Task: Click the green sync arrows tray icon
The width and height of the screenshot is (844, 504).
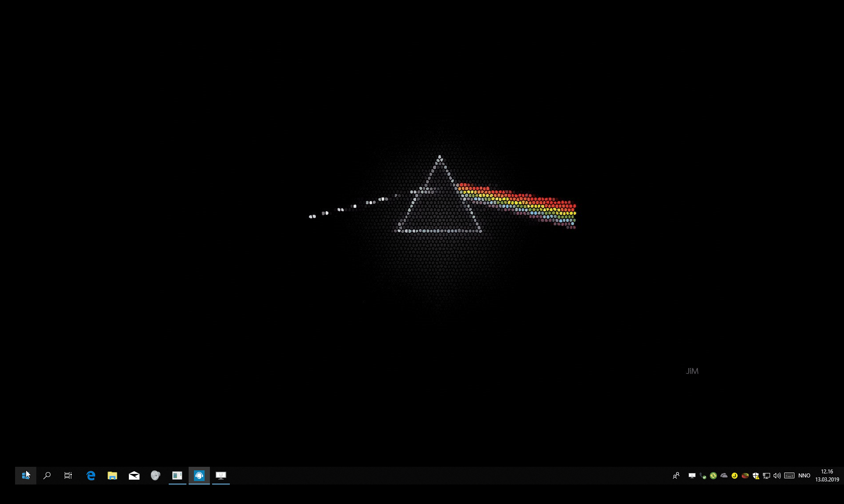Action: coord(713,476)
